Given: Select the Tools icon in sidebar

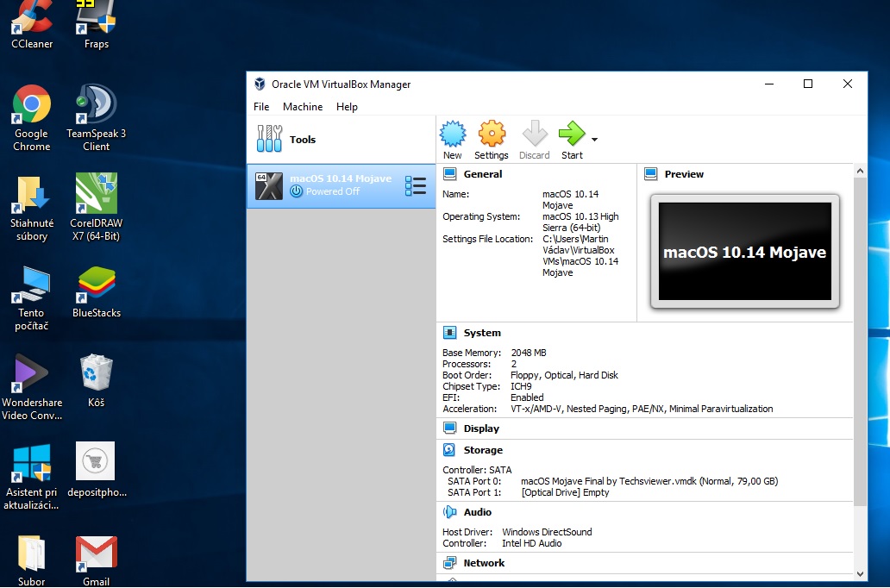Looking at the screenshot, I should [x=269, y=139].
